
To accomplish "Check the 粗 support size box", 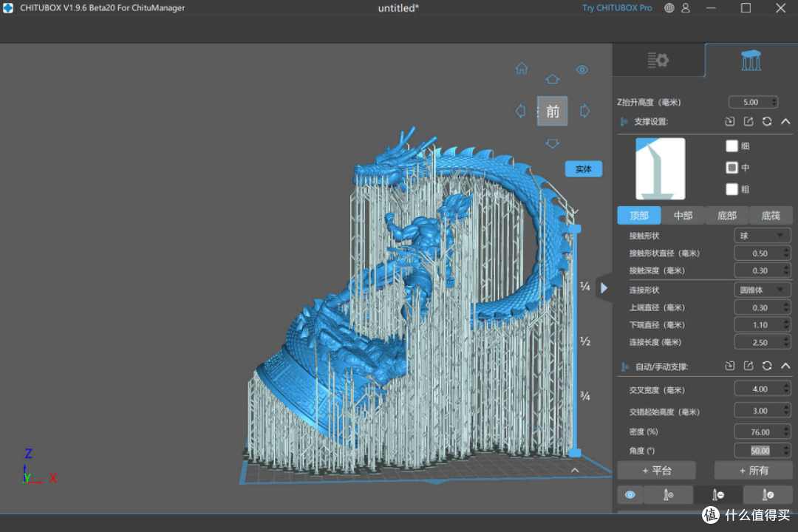I will [731, 189].
